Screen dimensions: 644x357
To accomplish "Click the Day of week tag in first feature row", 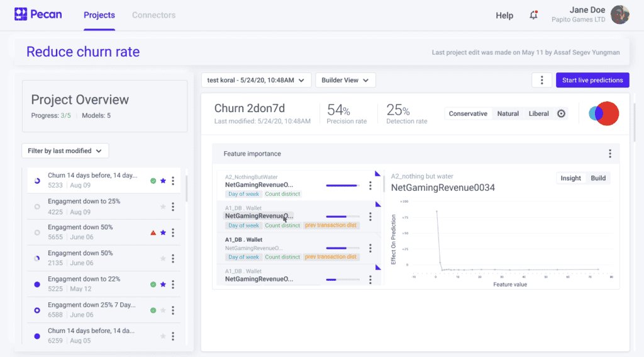I will click(243, 194).
